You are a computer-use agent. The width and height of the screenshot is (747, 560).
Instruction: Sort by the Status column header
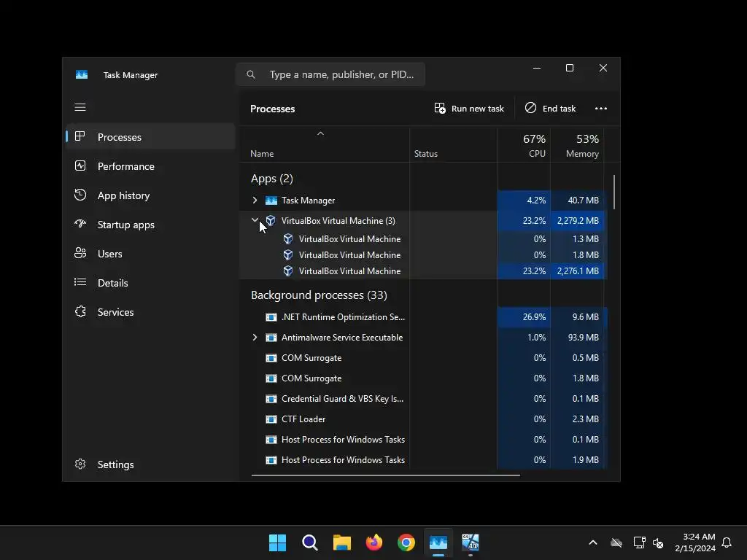(453, 146)
